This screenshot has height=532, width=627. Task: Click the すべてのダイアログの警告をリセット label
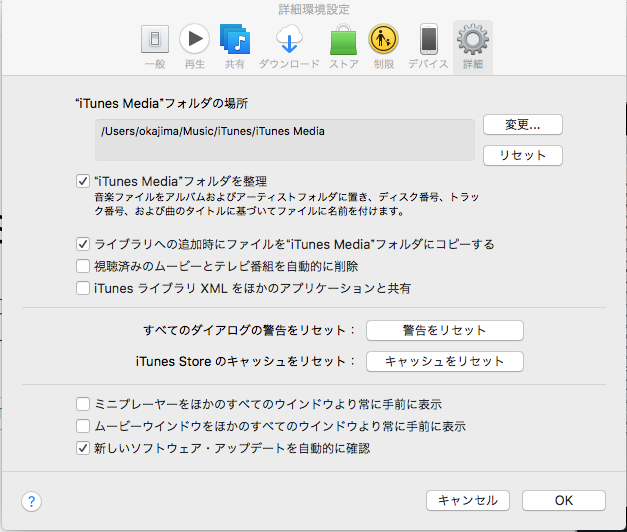coord(249,330)
